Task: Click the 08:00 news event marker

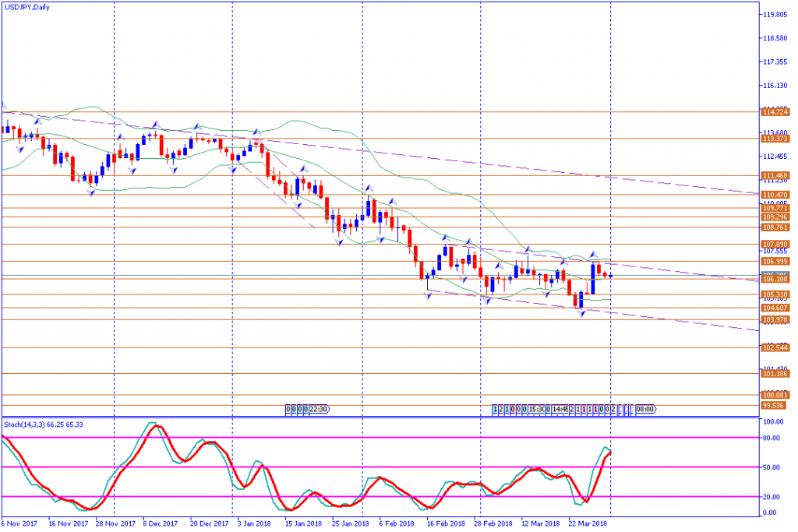Action: tap(644, 408)
